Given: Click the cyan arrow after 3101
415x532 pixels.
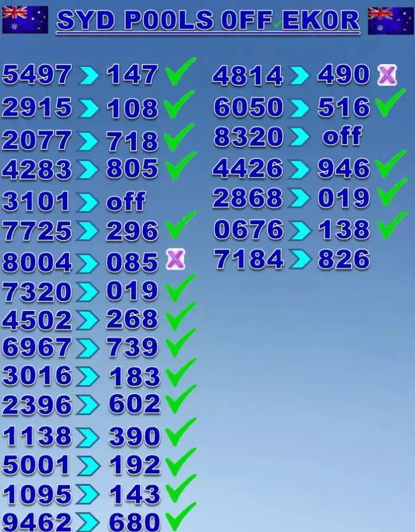Looking at the screenshot, I should pyautogui.click(x=88, y=202).
